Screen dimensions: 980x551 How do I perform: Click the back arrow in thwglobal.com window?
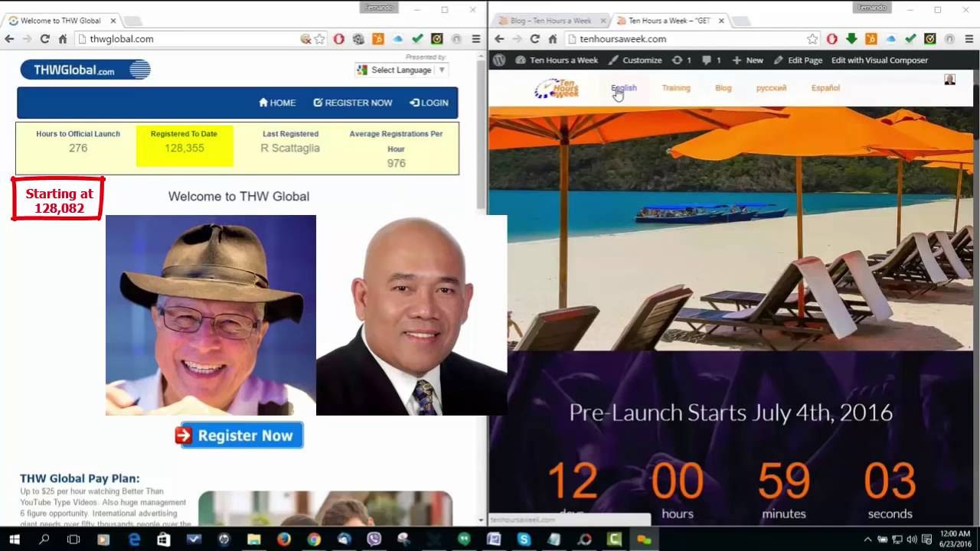click(x=10, y=39)
